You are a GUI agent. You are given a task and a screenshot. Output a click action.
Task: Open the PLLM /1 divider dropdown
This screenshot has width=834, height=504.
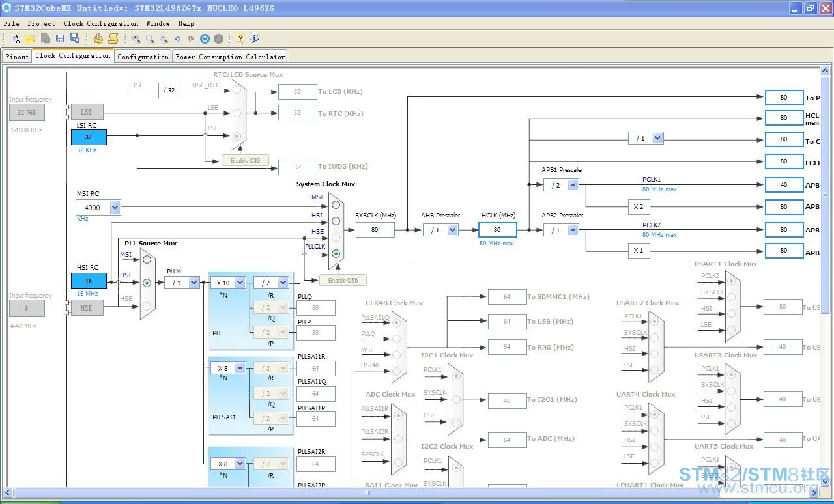194,283
